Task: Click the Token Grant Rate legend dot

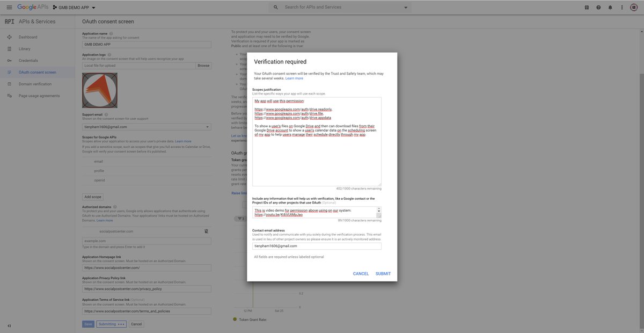Action: [235, 320]
